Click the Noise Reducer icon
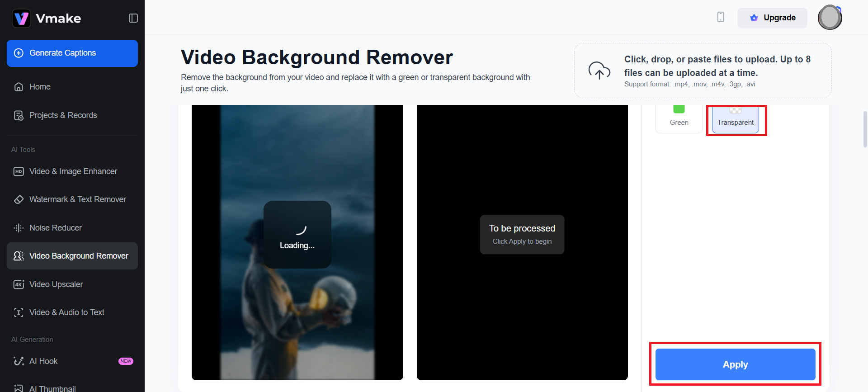Viewport: 868px width, 392px height. coord(19,228)
